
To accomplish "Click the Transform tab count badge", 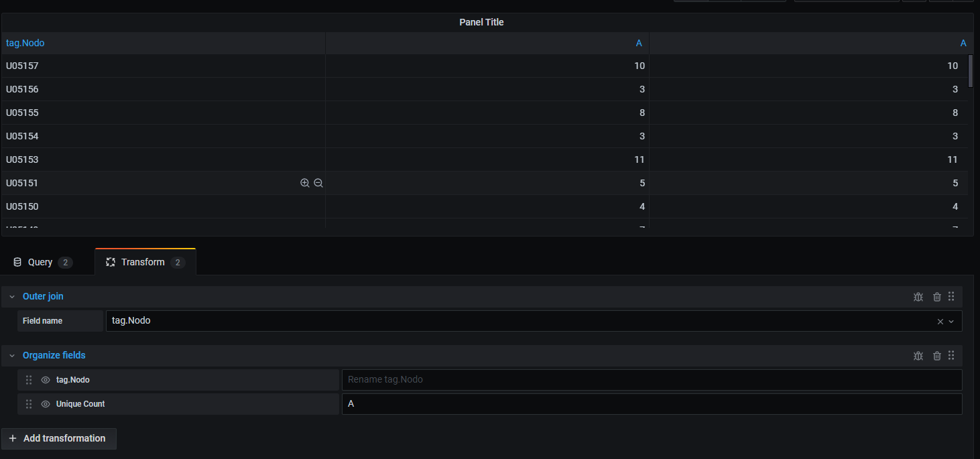I will 178,263.
